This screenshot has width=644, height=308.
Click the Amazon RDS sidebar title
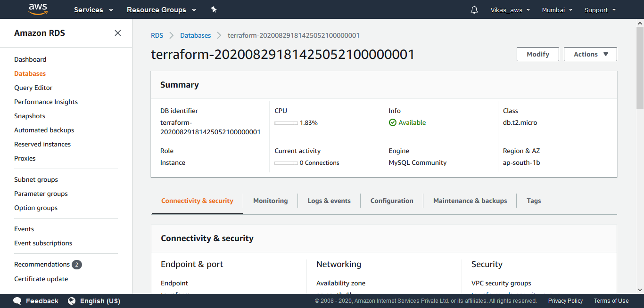click(40, 33)
